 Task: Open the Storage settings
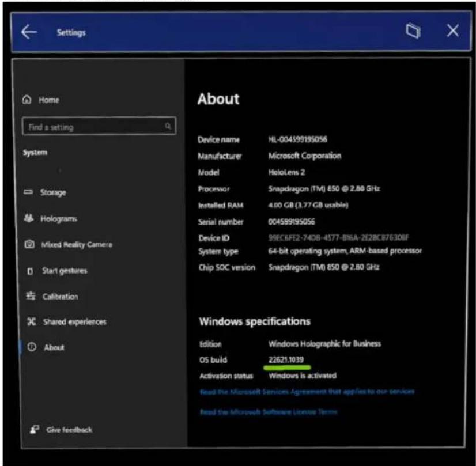[x=53, y=192]
